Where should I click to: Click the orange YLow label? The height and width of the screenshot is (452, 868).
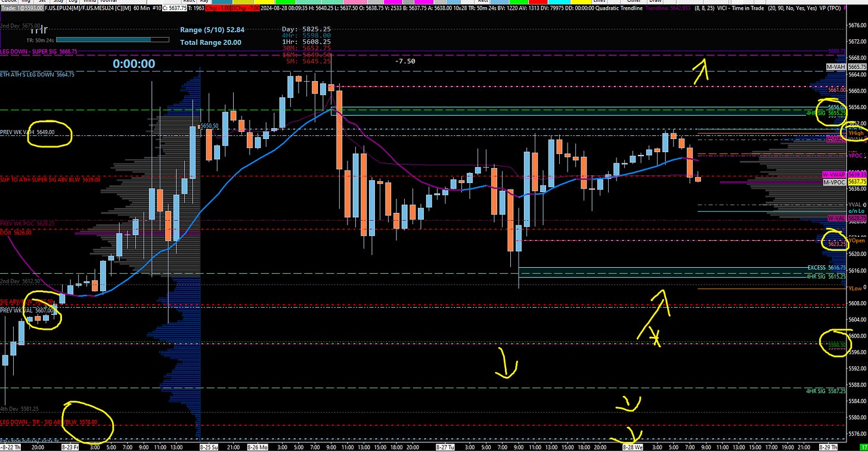point(855,288)
